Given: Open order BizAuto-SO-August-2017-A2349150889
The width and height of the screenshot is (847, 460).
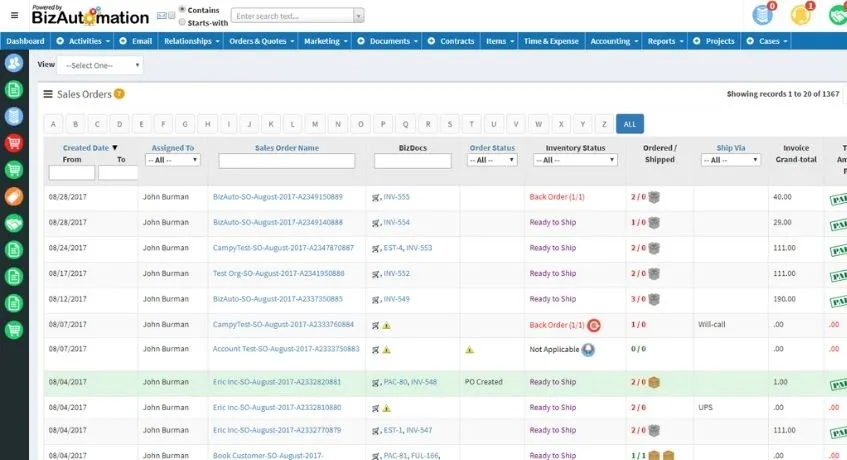Looking at the screenshot, I should [278, 197].
